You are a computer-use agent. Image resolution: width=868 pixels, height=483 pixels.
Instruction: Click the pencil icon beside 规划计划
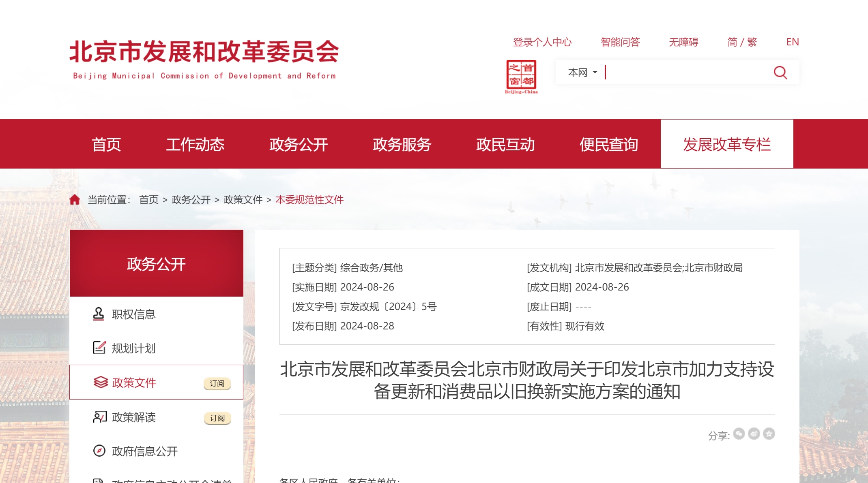click(99, 348)
